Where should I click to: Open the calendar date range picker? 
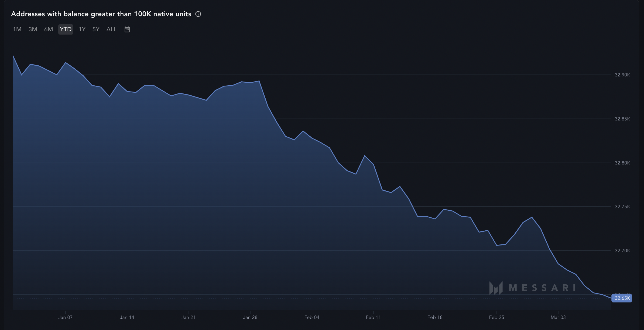tap(127, 29)
